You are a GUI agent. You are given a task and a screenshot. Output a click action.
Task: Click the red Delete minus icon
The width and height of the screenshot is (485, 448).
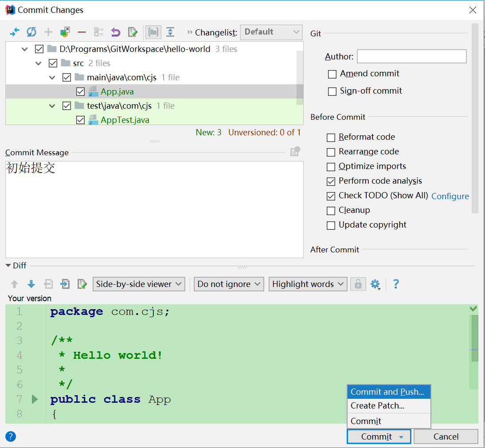pos(82,32)
